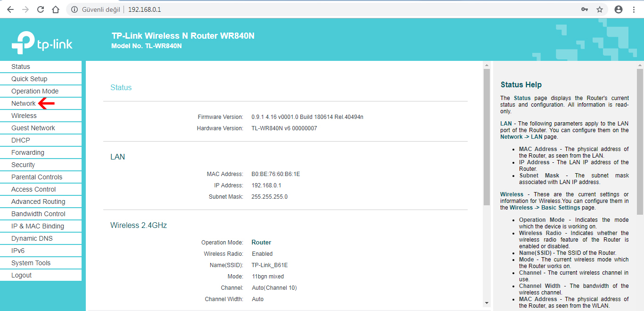Open the Network menu
The height and width of the screenshot is (311, 644).
[41, 103]
